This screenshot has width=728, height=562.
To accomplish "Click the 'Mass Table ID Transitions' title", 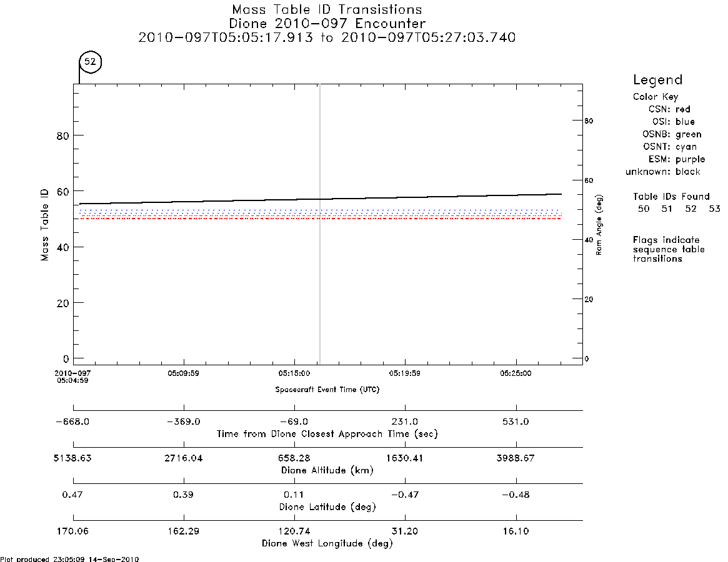I will point(327,9).
